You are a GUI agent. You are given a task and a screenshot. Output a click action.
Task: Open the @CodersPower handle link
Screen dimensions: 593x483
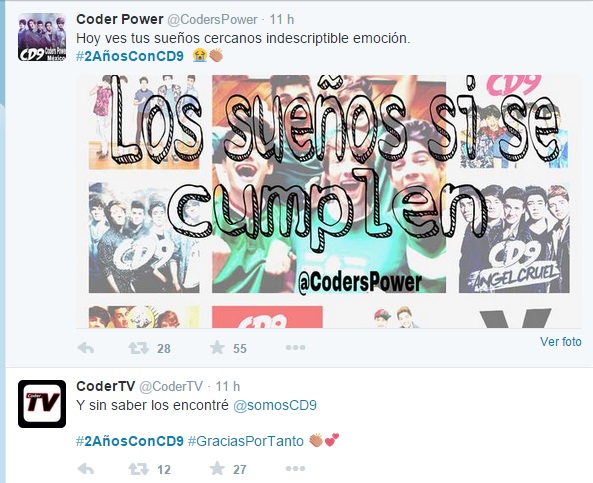click(x=212, y=20)
